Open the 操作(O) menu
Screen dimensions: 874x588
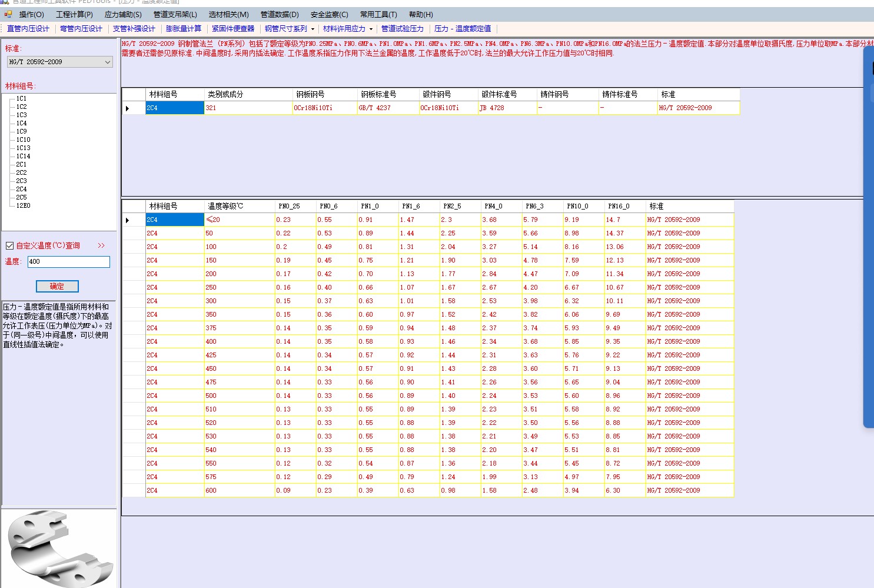coord(31,14)
